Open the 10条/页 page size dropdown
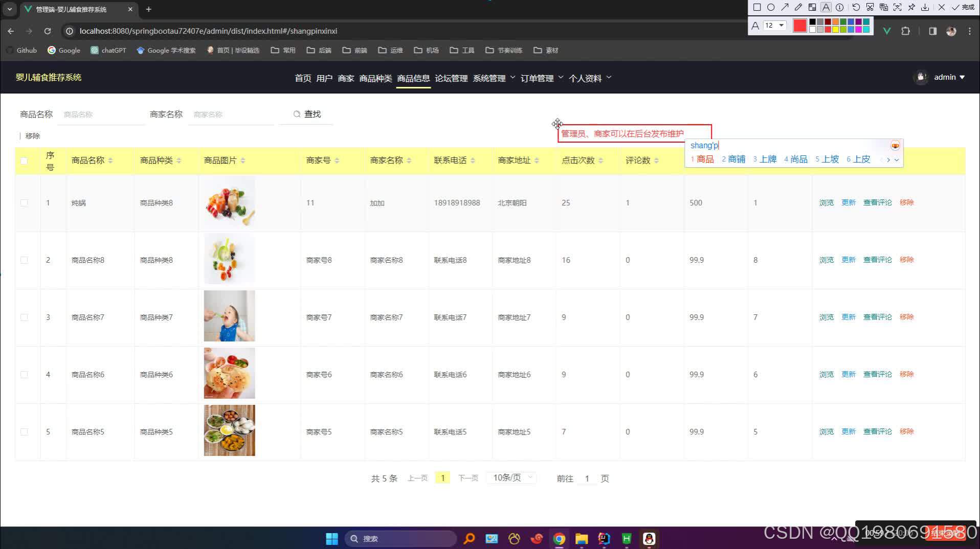 (x=510, y=477)
